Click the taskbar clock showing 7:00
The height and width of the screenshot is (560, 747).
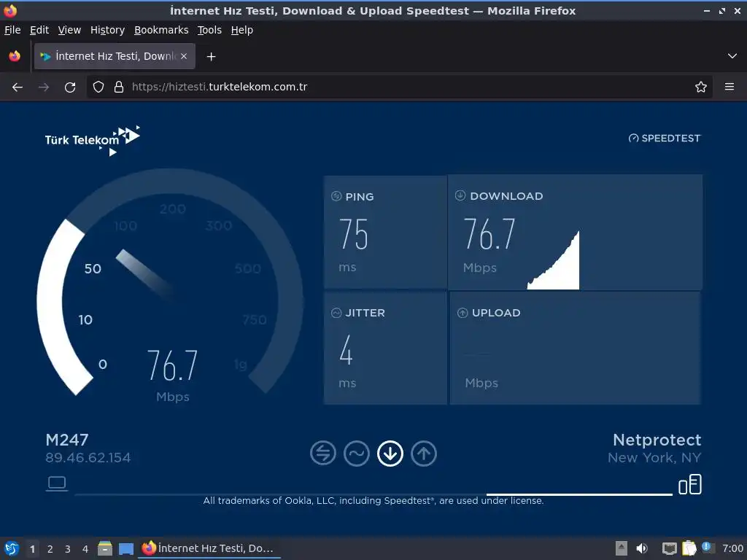click(732, 548)
